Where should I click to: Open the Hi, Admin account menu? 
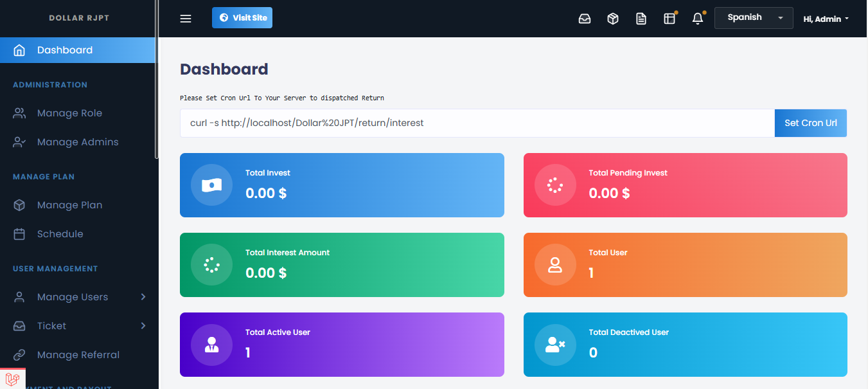(x=826, y=19)
